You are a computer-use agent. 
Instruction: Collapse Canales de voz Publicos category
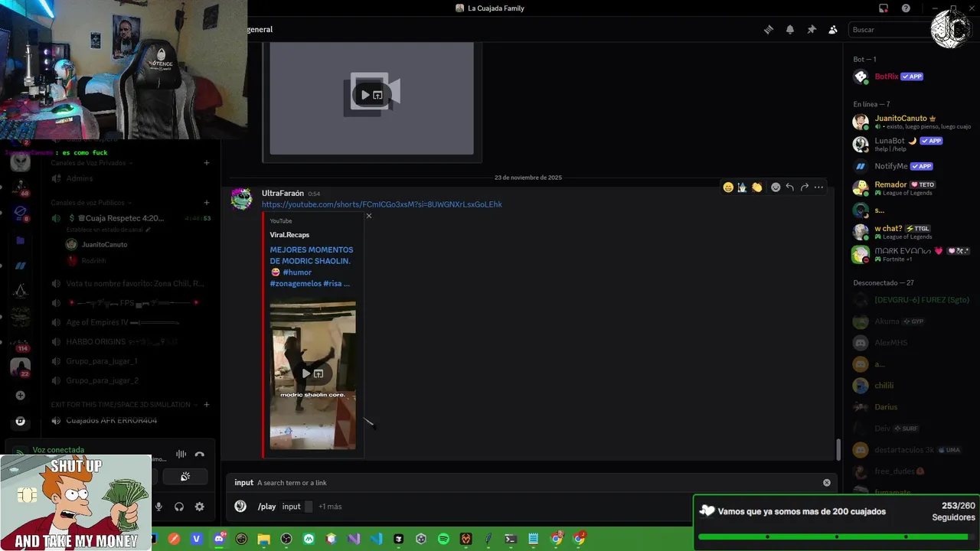[91, 203]
